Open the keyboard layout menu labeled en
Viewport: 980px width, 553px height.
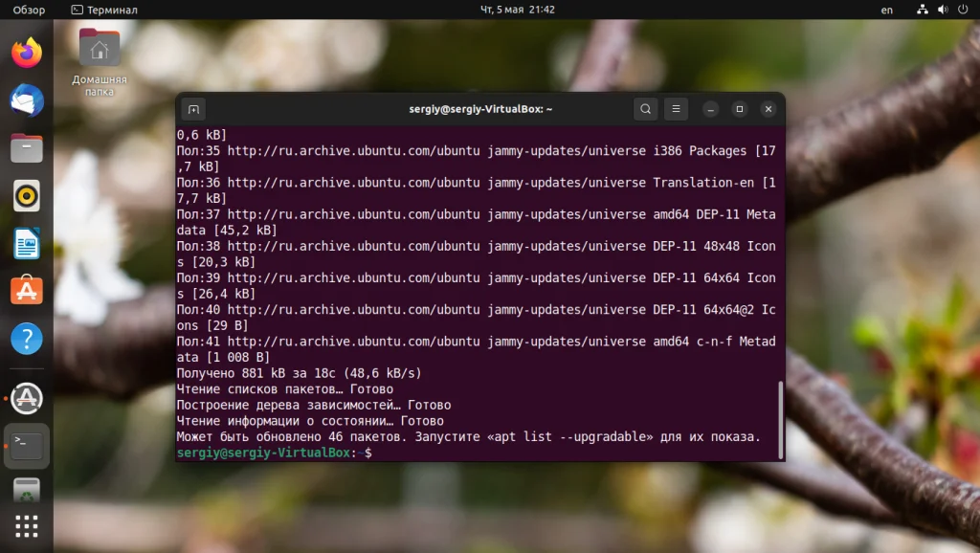886,10
